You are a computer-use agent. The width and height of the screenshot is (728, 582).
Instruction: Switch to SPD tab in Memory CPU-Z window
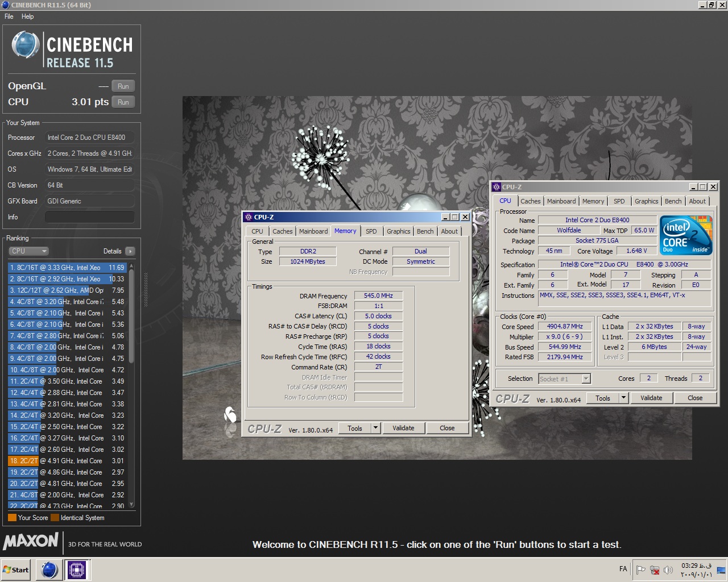click(371, 231)
